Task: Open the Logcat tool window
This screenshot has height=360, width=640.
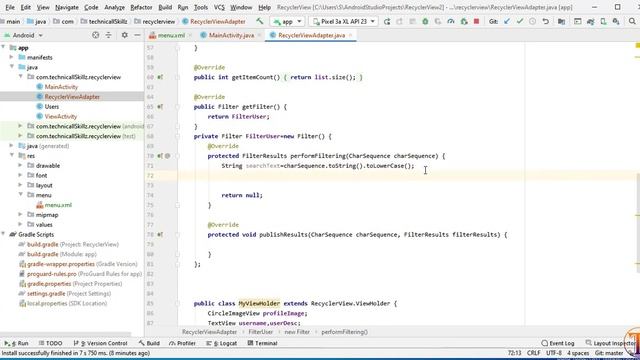Action: click(222, 343)
